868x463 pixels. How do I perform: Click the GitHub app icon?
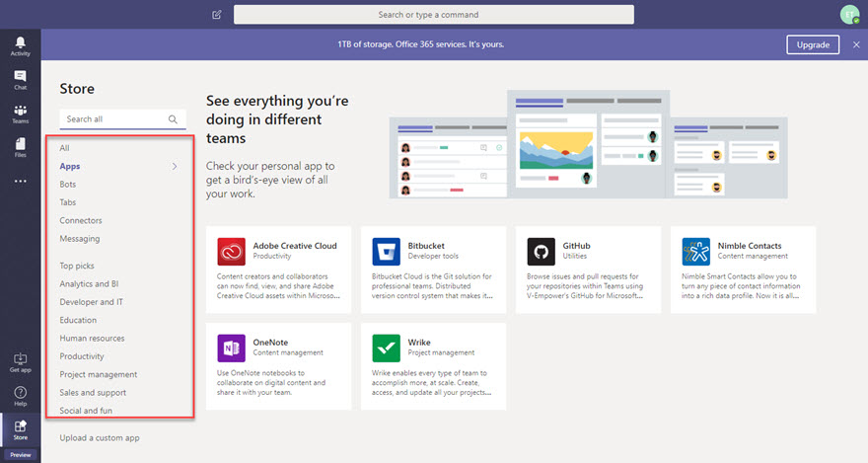pyautogui.click(x=542, y=252)
